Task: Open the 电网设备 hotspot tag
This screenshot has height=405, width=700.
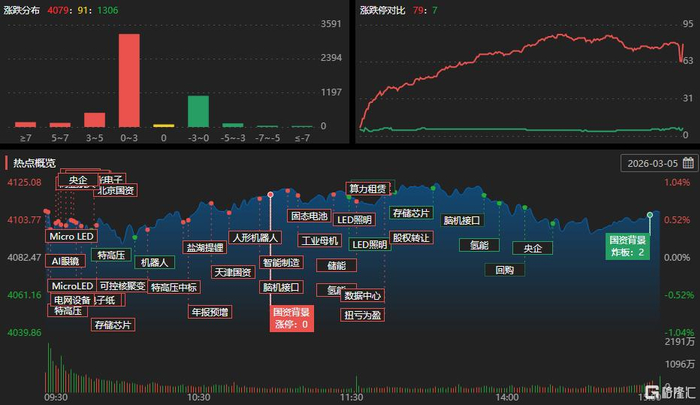Action: [72, 300]
